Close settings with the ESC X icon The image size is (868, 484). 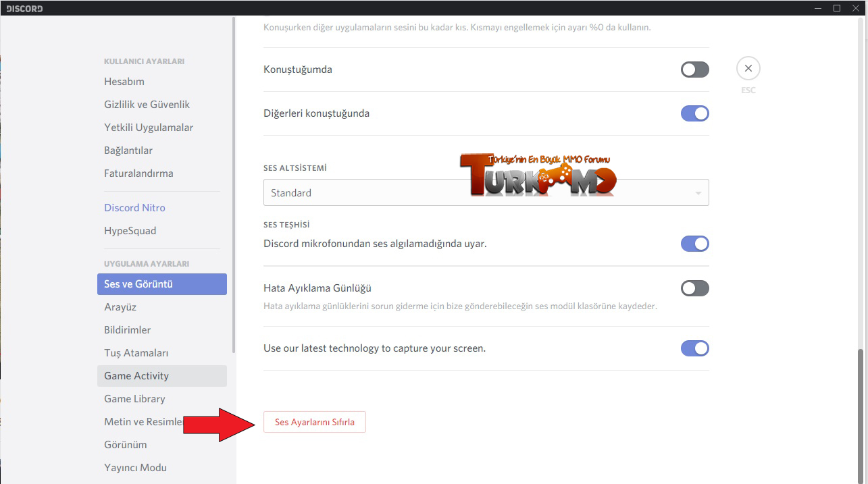[x=748, y=68]
